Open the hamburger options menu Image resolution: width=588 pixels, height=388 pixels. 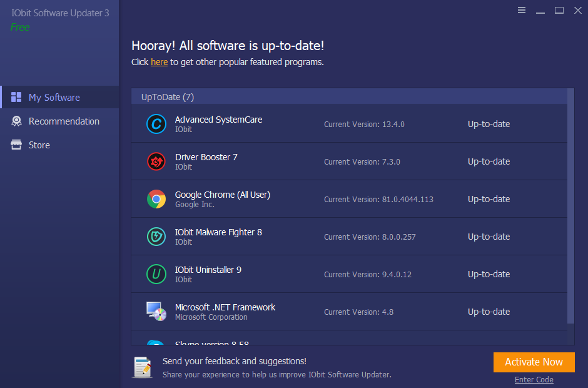point(521,10)
